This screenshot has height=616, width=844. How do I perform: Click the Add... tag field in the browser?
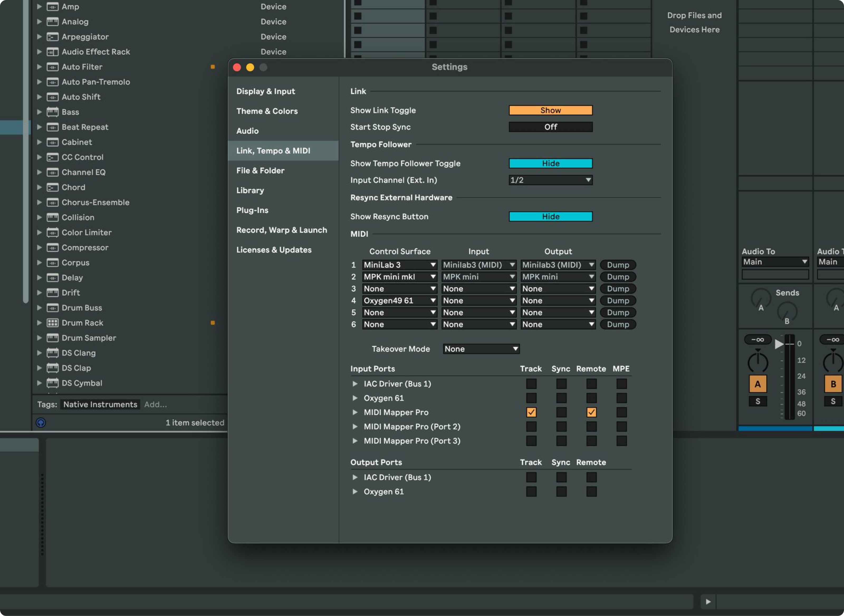(x=156, y=404)
